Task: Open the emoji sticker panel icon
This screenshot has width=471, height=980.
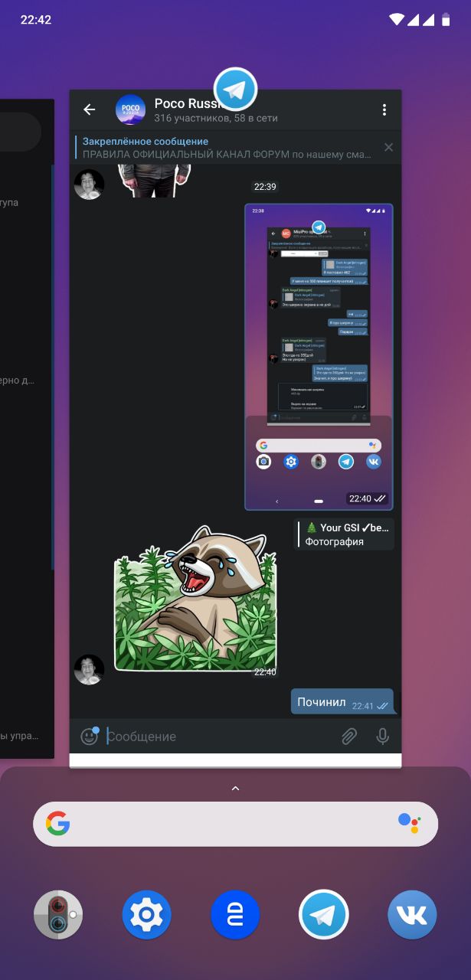Action: [x=90, y=736]
